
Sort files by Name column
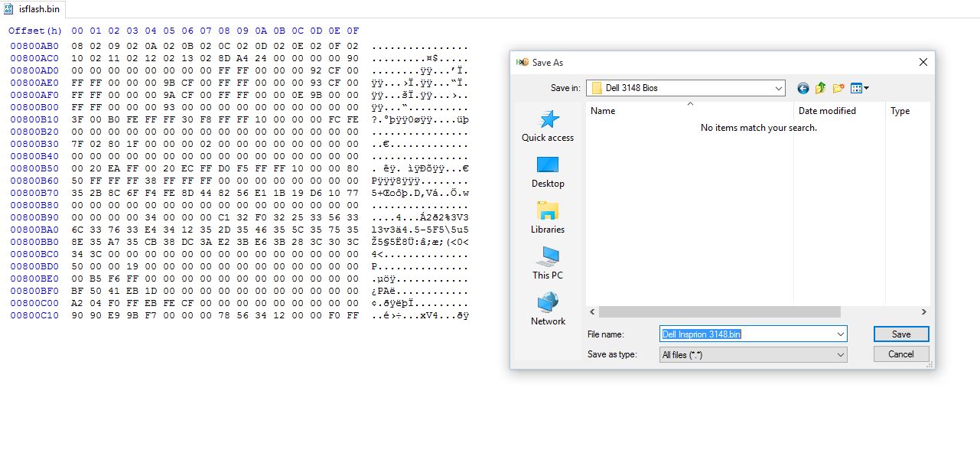coord(690,111)
